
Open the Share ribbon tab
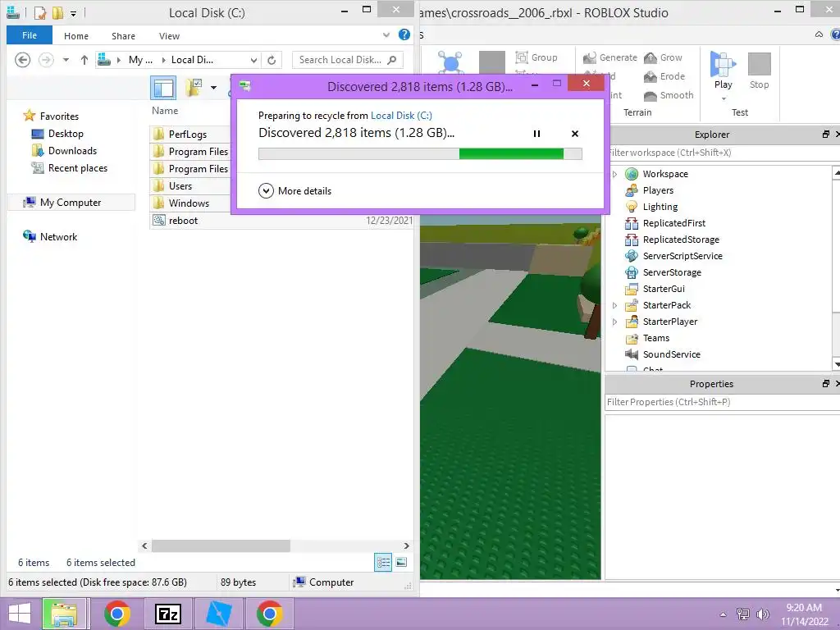123,36
